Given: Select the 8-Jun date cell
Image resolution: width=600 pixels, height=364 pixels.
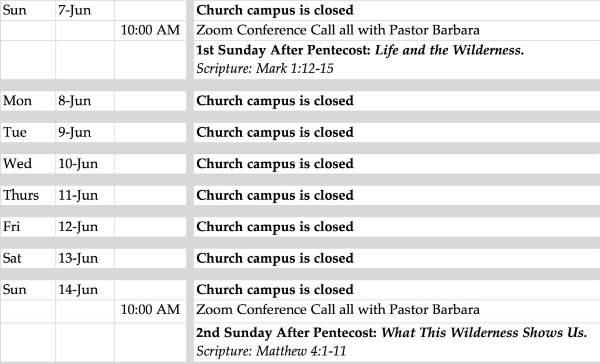Looking at the screenshot, I should (x=74, y=101).
